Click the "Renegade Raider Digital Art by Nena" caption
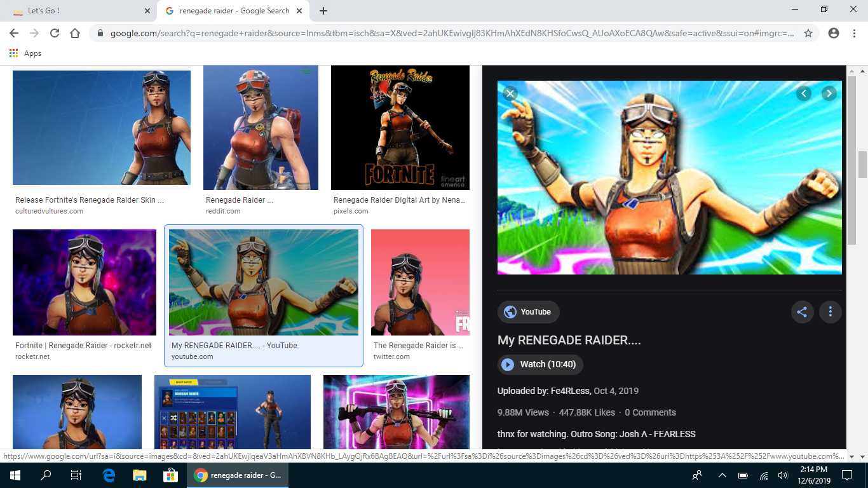This screenshot has width=868, height=488. pos(400,200)
